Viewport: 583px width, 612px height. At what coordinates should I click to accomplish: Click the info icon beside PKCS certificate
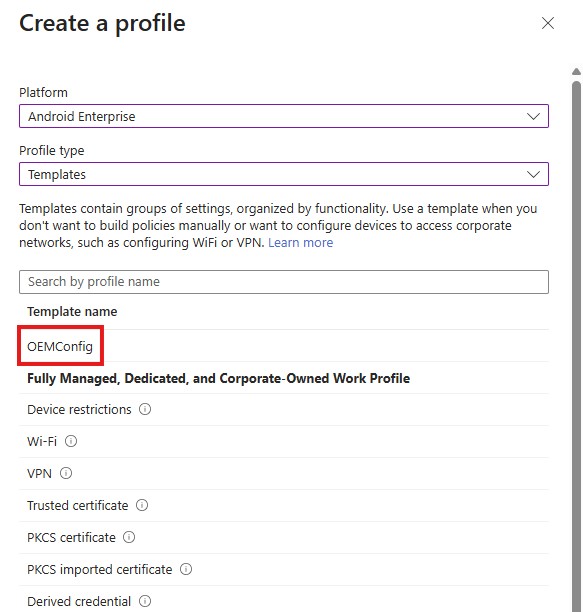(129, 537)
